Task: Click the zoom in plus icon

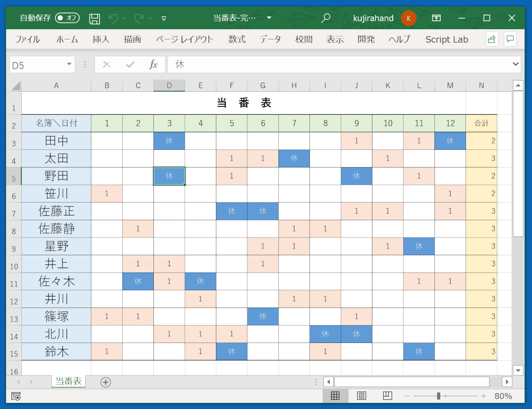Action: (484, 396)
